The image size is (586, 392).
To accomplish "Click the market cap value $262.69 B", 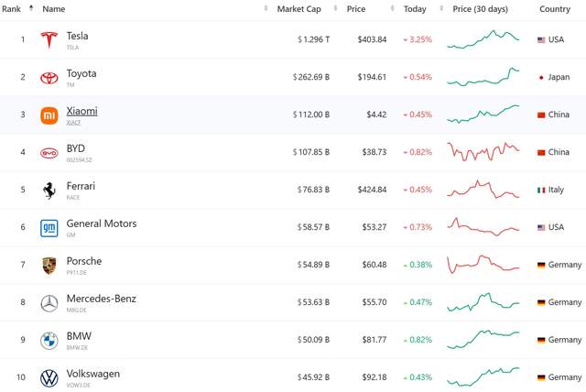I will click(311, 77).
